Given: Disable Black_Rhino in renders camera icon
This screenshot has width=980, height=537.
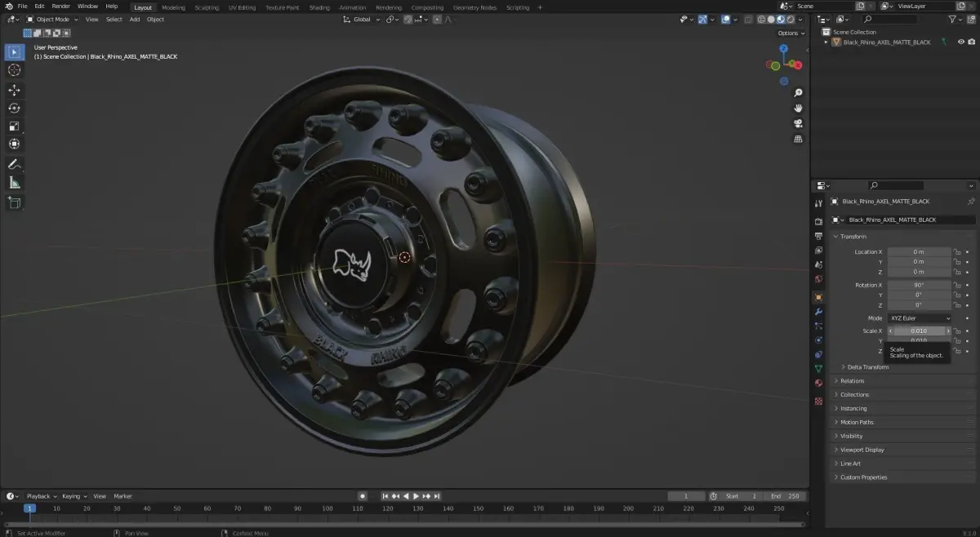Looking at the screenshot, I should pyautogui.click(x=971, y=42).
